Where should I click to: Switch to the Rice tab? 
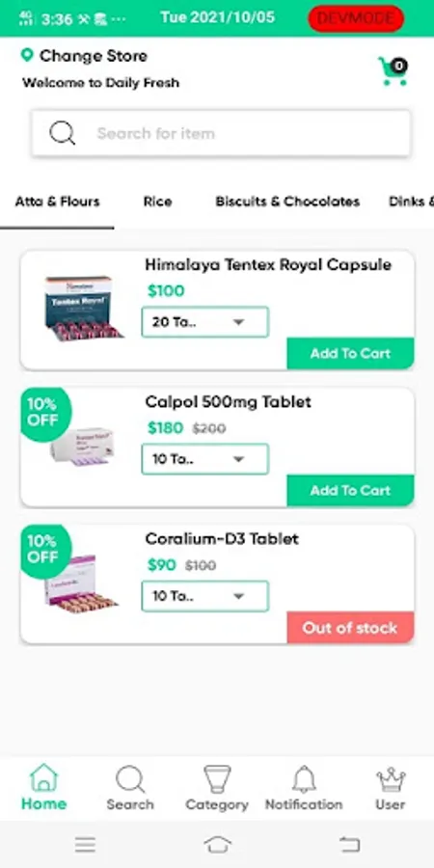tap(158, 202)
